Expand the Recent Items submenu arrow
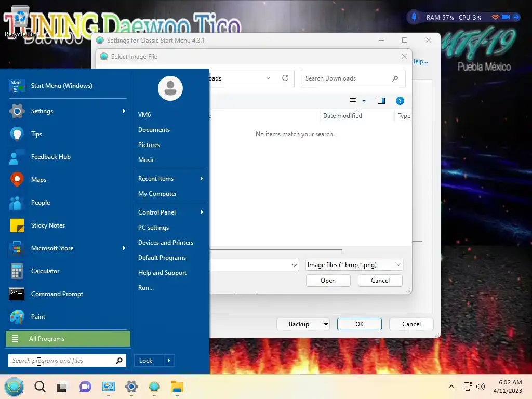The height and width of the screenshot is (399, 532). [202, 179]
